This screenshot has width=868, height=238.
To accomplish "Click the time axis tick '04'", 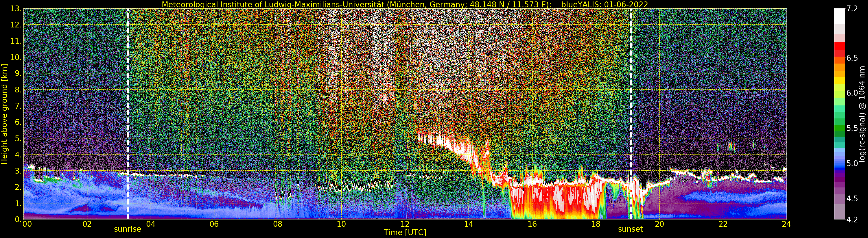I will coord(151,224).
